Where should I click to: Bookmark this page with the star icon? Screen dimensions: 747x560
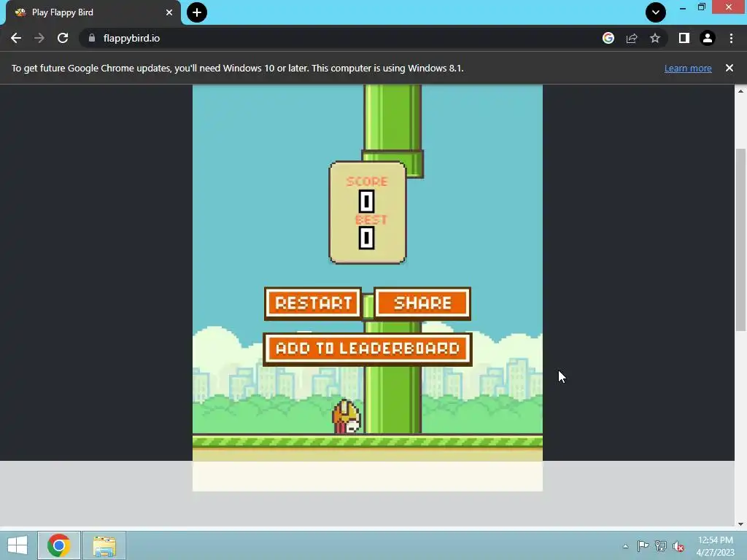point(655,38)
